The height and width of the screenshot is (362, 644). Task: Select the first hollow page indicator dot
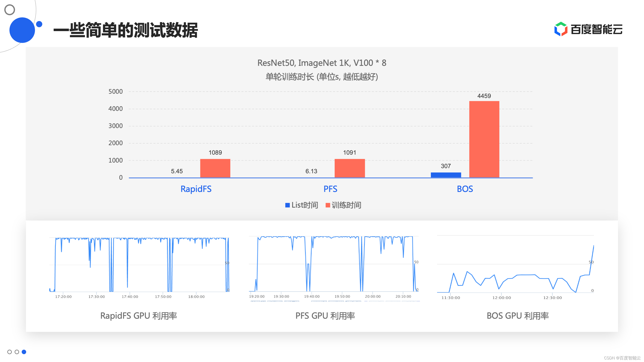click(9, 352)
